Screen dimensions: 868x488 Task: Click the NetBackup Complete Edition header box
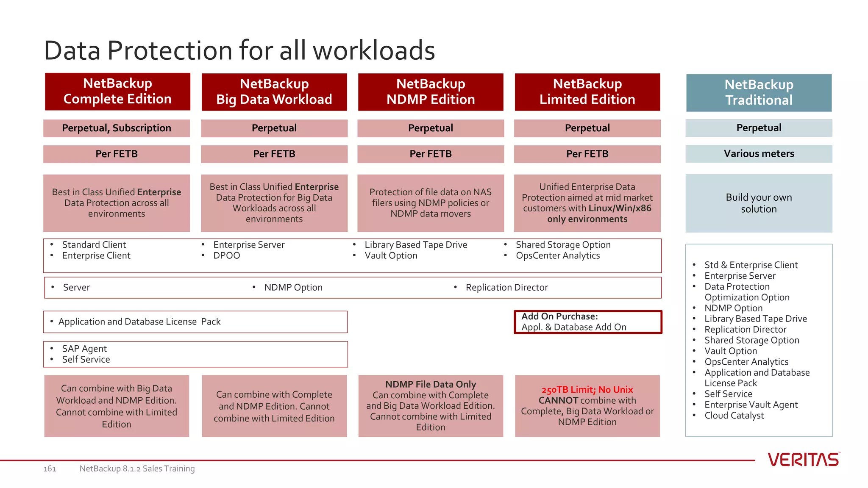click(x=117, y=91)
